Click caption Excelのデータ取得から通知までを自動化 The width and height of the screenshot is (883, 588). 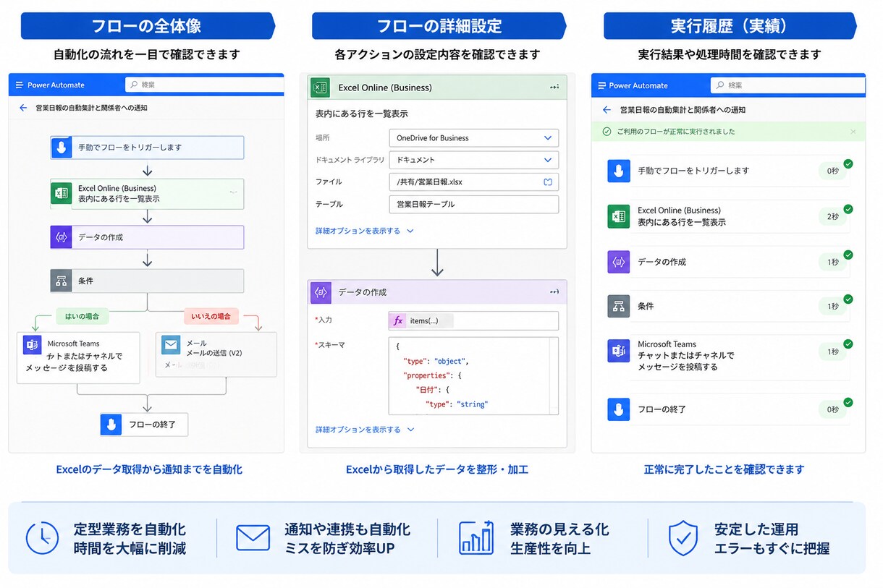click(x=149, y=469)
